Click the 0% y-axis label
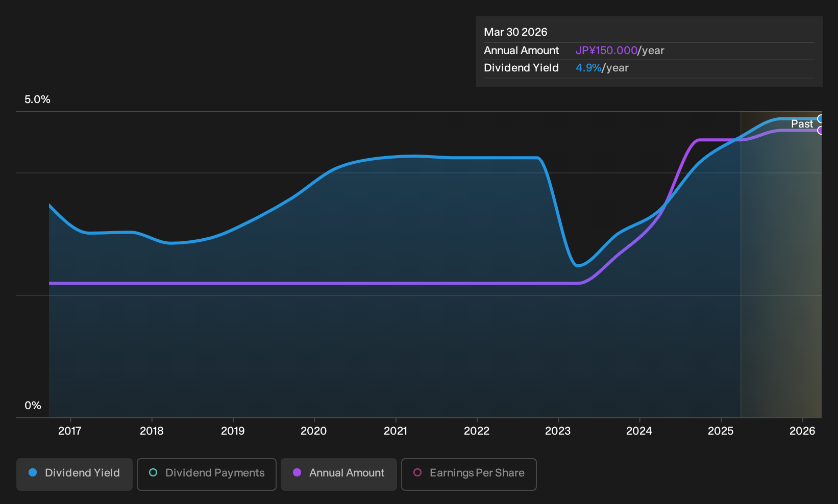The image size is (838, 504). pyautogui.click(x=33, y=406)
